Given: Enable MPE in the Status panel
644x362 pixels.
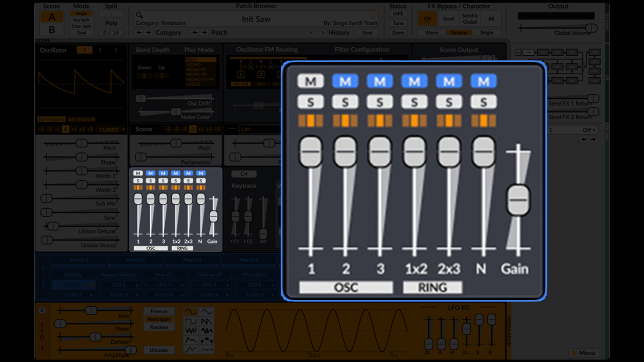Looking at the screenshot, I should coord(398,14).
